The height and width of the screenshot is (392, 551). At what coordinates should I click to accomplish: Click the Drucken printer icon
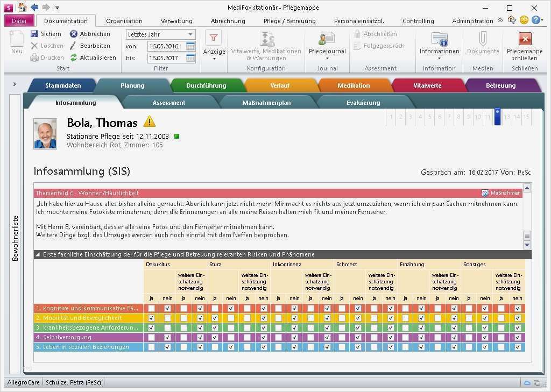[x=34, y=57]
